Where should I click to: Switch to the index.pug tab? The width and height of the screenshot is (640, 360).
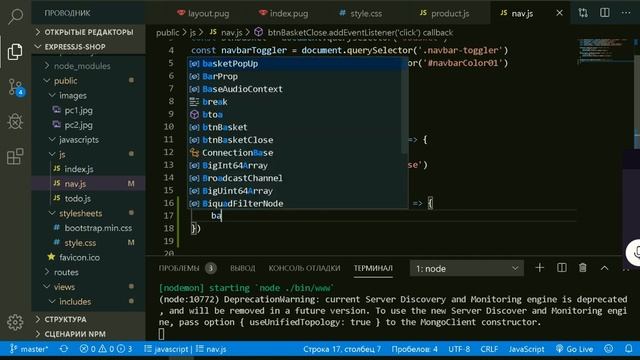[x=284, y=13]
